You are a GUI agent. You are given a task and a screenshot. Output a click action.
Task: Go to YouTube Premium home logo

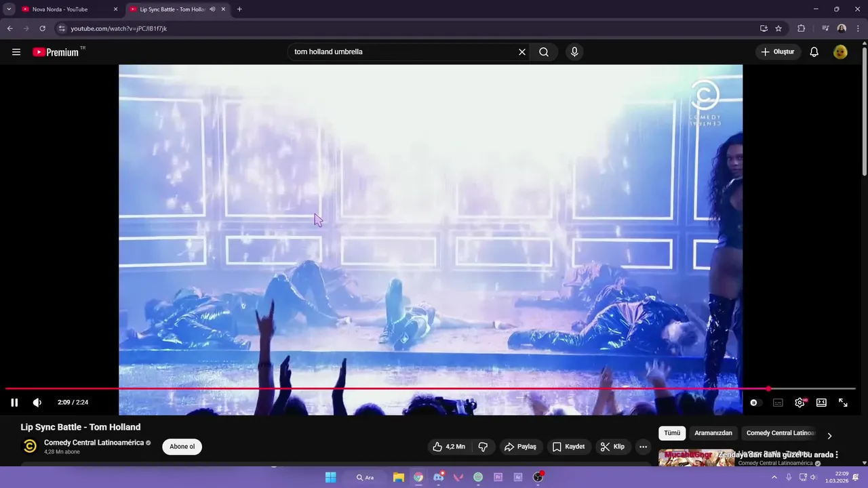(x=56, y=52)
